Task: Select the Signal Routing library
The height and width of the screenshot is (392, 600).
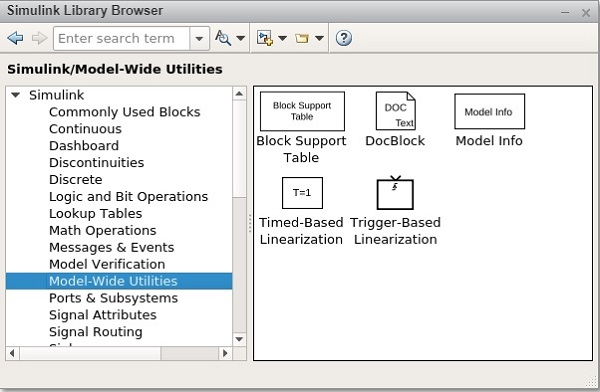Action: pyautogui.click(x=96, y=332)
